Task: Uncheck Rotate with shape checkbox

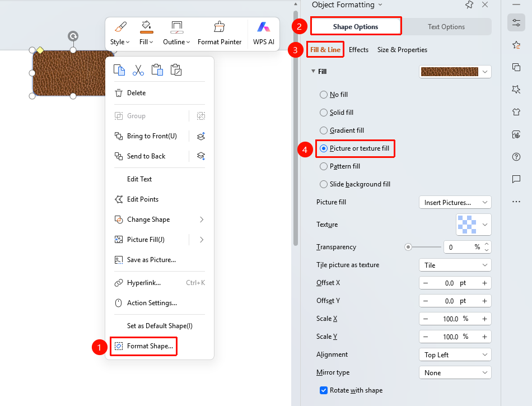Action: tap(324, 390)
